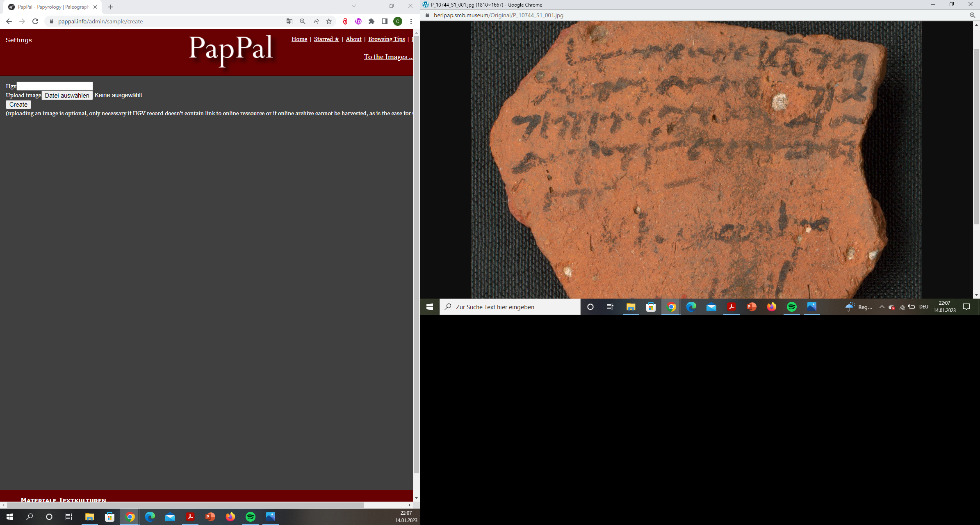
Task: Click the scroll-down arrow of the image window
Action: [976, 295]
